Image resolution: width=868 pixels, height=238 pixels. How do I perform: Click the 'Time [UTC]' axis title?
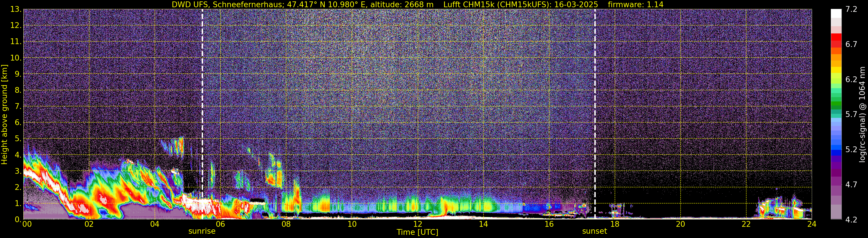[417, 232]
